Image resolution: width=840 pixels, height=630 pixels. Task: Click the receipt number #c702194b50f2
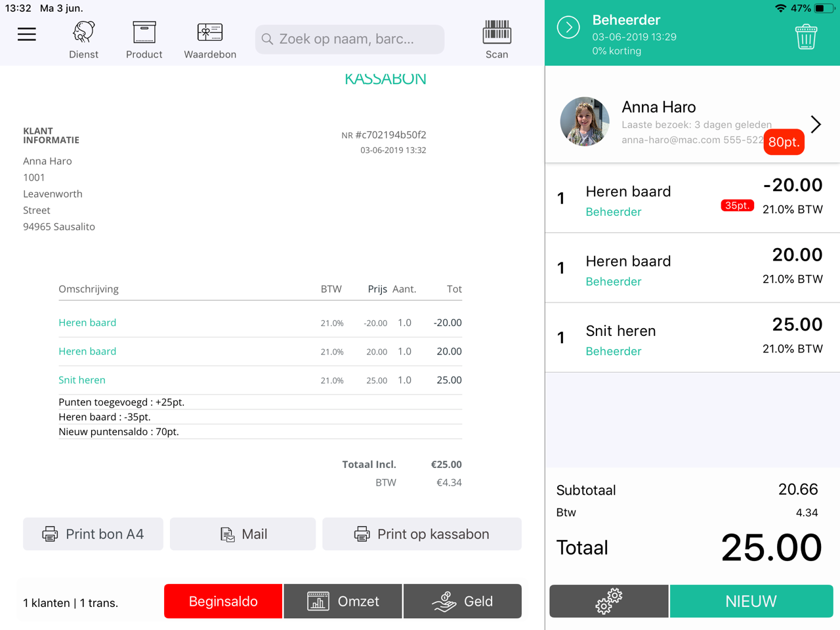coord(390,135)
